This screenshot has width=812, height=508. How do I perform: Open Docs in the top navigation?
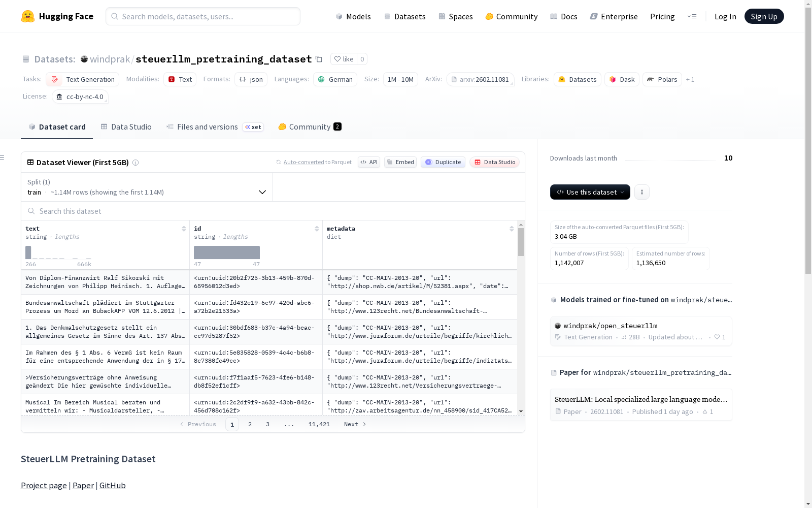click(x=564, y=16)
